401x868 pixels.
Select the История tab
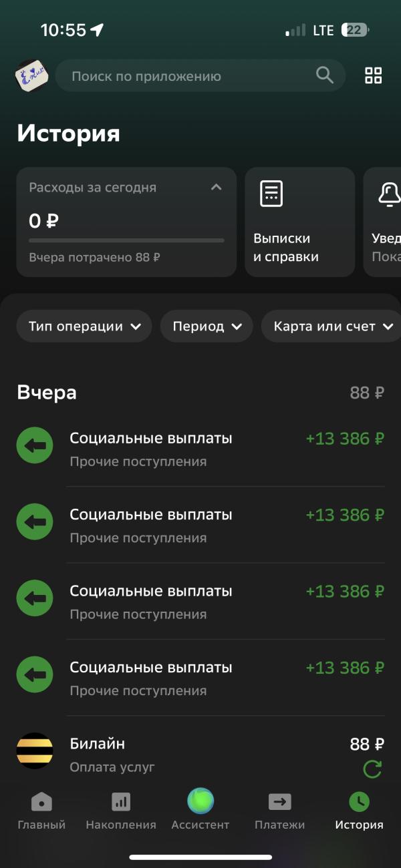coord(360,811)
